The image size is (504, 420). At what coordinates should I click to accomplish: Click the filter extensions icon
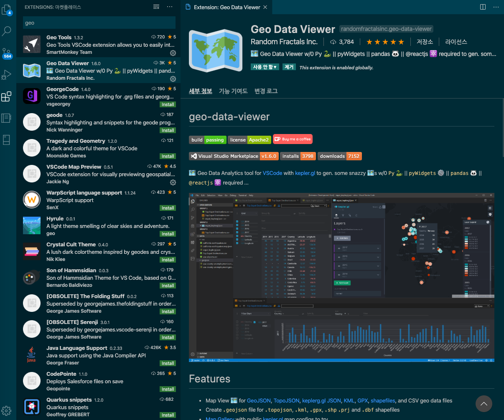156,7
